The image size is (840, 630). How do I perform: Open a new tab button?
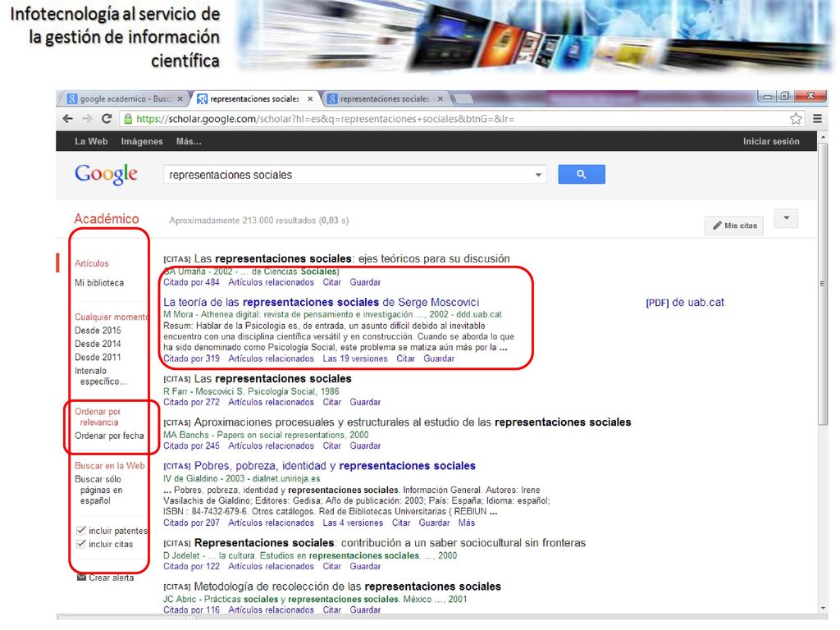(463, 98)
